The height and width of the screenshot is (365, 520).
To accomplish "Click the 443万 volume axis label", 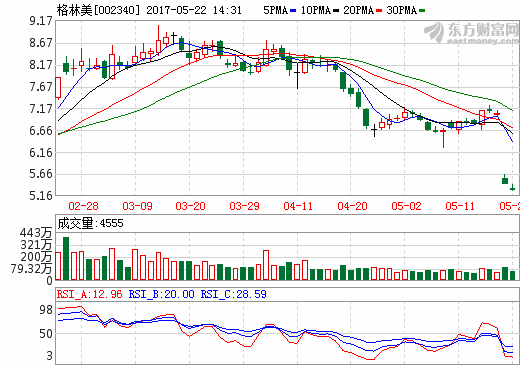I will click(x=36, y=233).
